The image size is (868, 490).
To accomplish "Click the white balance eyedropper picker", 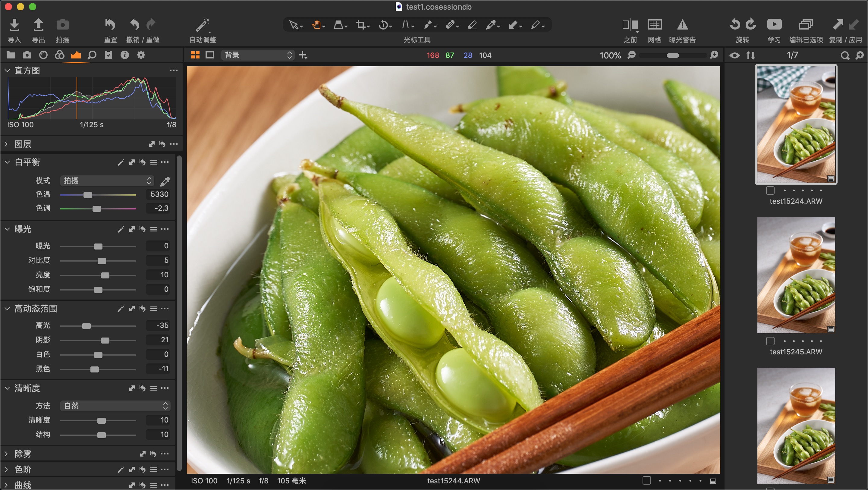I will click(165, 181).
